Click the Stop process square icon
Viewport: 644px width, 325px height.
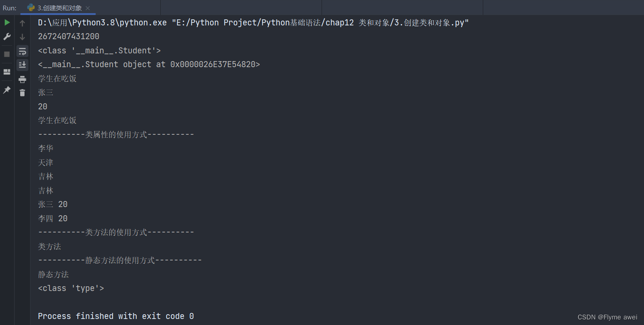7,54
